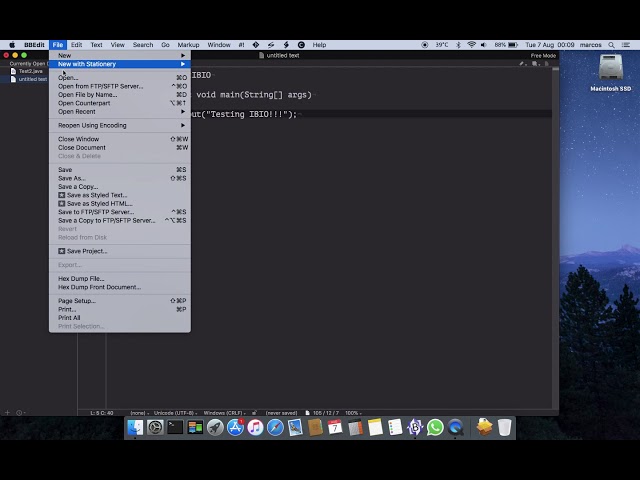The height and width of the screenshot is (480, 640).
Task: Choose Print All menu item
Action: click(120, 318)
